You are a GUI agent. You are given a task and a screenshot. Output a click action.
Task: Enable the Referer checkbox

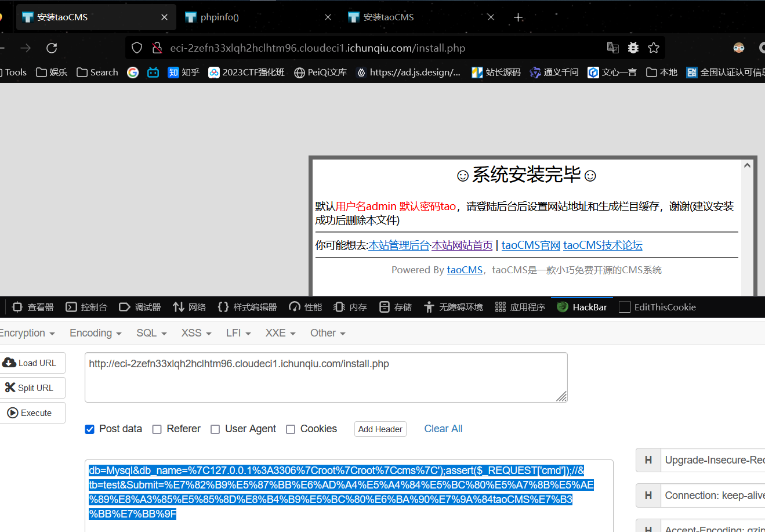[157, 429]
